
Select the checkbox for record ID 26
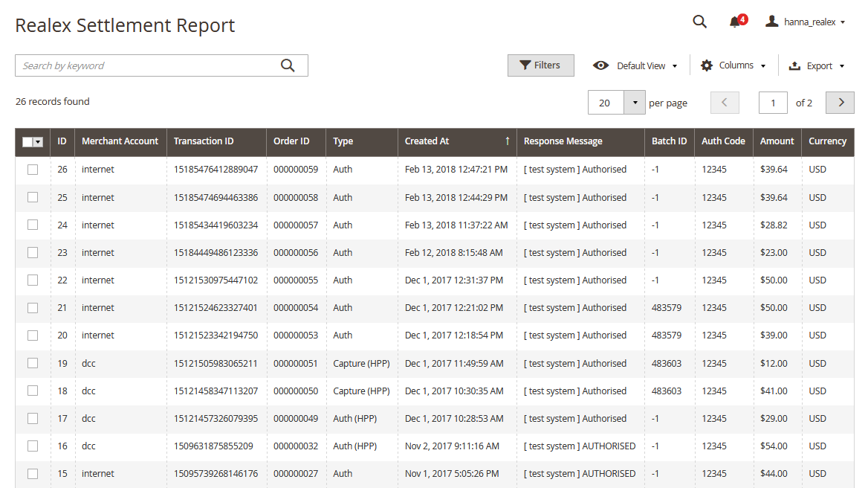[x=33, y=170]
